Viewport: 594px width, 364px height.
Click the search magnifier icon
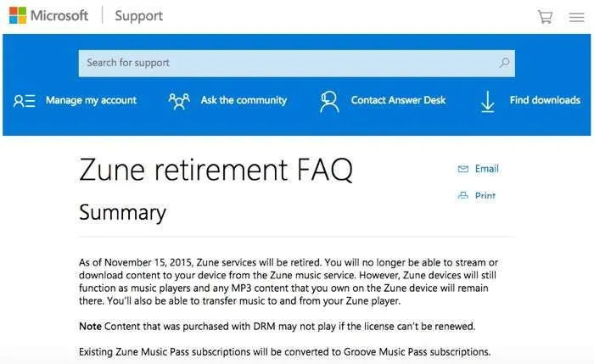pos(504,63)
